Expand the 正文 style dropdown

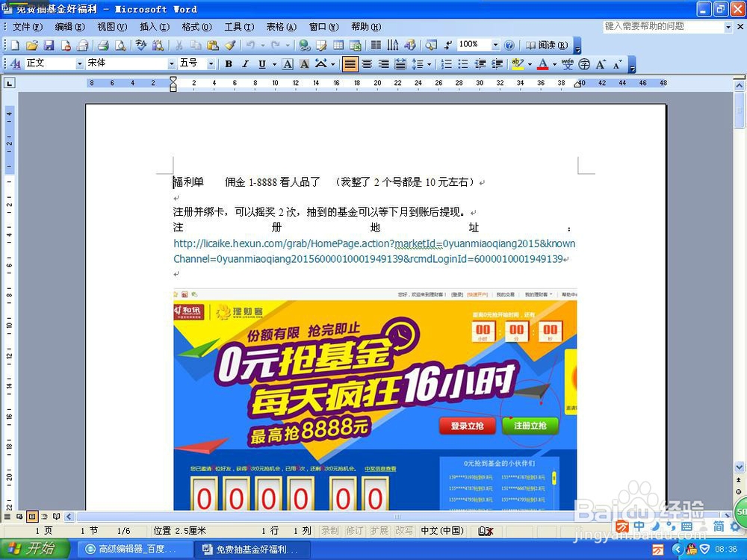coord(80,63)
